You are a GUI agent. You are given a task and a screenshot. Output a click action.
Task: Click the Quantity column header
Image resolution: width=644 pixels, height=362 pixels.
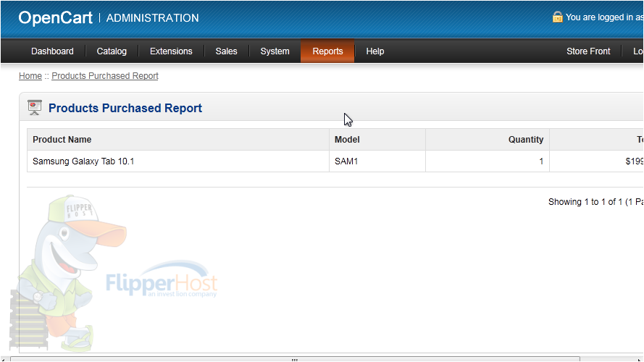click(x=487, y=140)
